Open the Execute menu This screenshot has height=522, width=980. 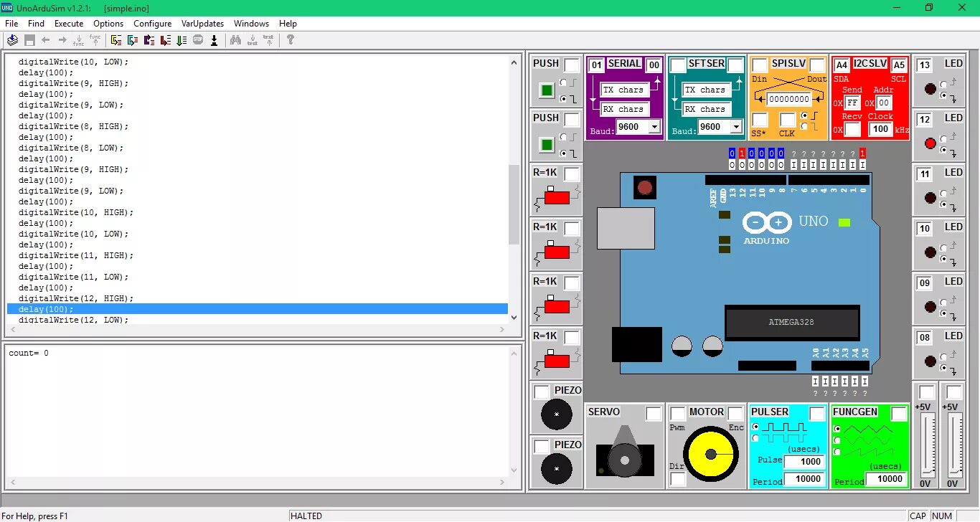point(69,24)
